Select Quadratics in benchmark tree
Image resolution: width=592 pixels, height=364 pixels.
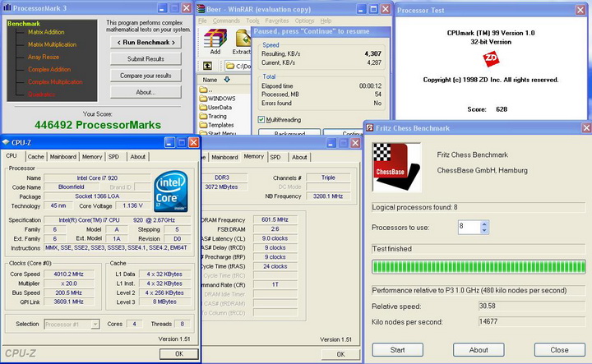click(x=42, y=94)
